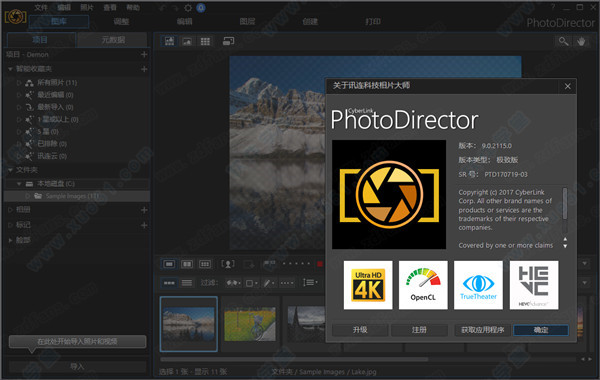Open the flag filter dropdown
The height and width of the screenshot is (380, 600).
pos(233,283)
